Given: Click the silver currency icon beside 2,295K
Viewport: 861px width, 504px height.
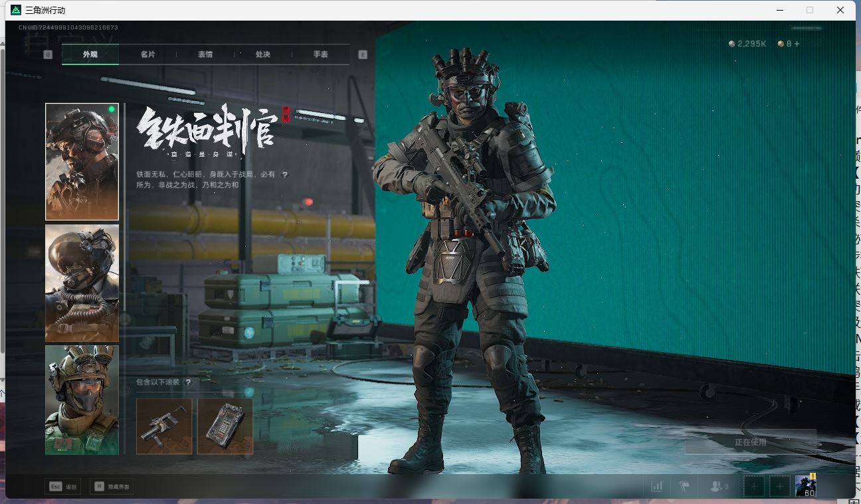Looking at the screenshot, I should pos(732,44).
